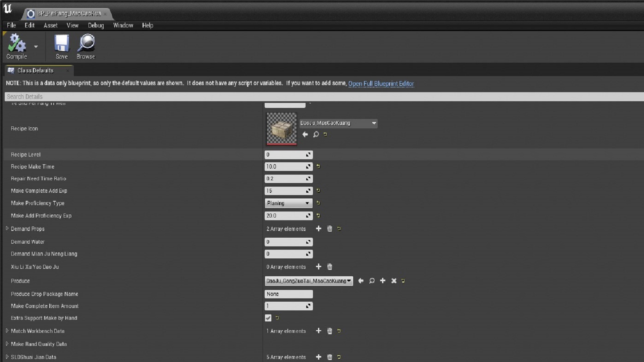Click the use-selected arrow under Recipe Icon
The width and height of the screenshot is (644, 362).
(x=305, y=134)
